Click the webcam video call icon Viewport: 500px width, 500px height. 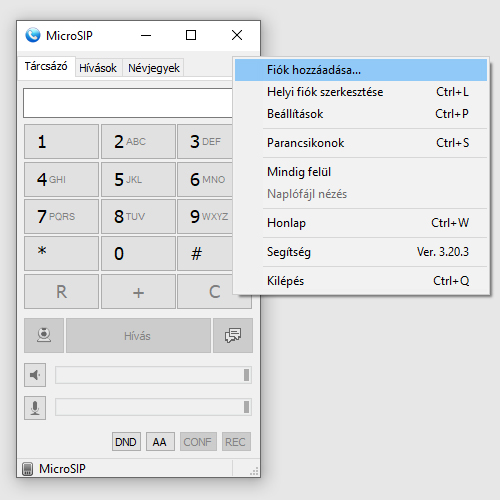pos(44,335)
